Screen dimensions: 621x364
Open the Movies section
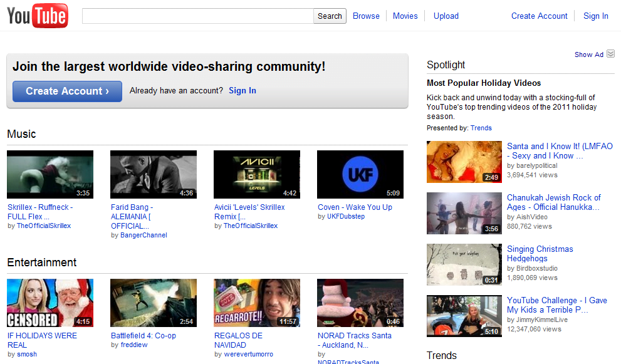tap(405, 16)
